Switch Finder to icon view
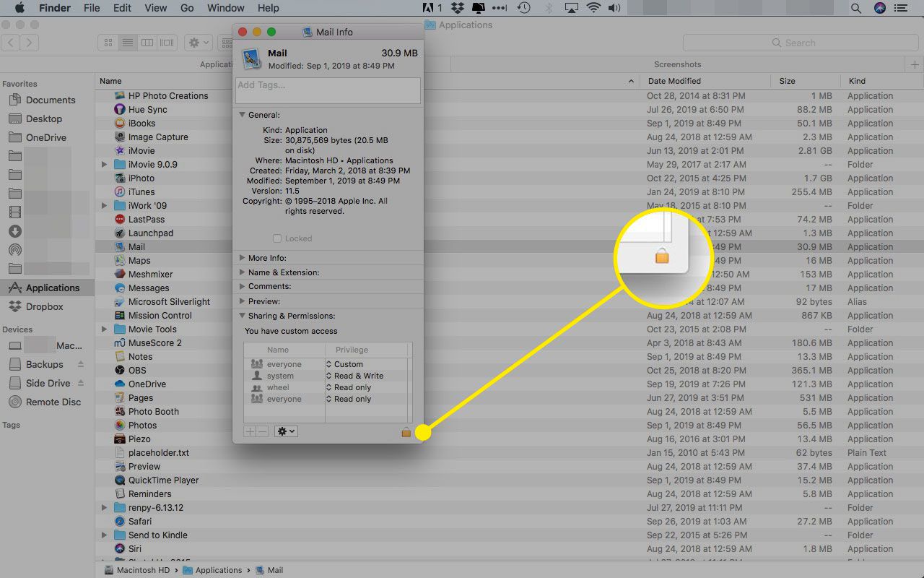 (x=108, y=43)
